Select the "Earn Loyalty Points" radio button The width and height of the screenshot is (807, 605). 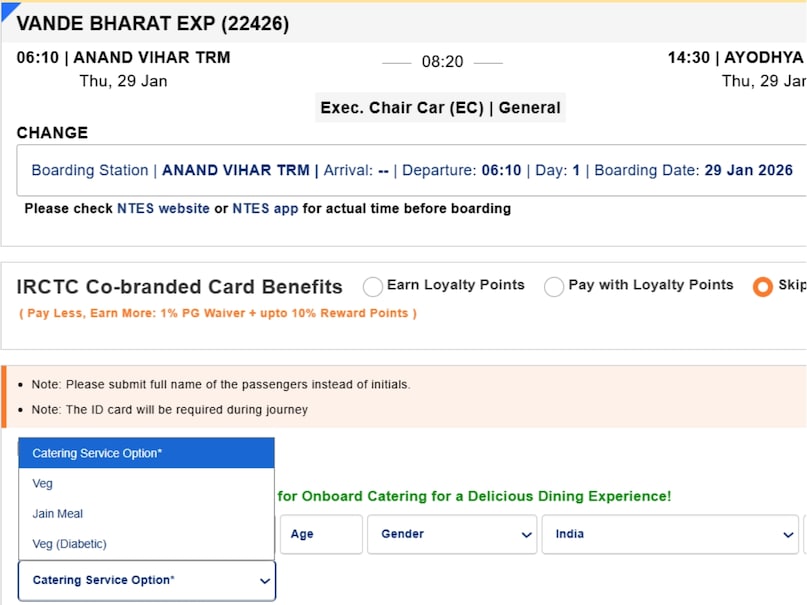pyautogui.click(x=375, y=285)
